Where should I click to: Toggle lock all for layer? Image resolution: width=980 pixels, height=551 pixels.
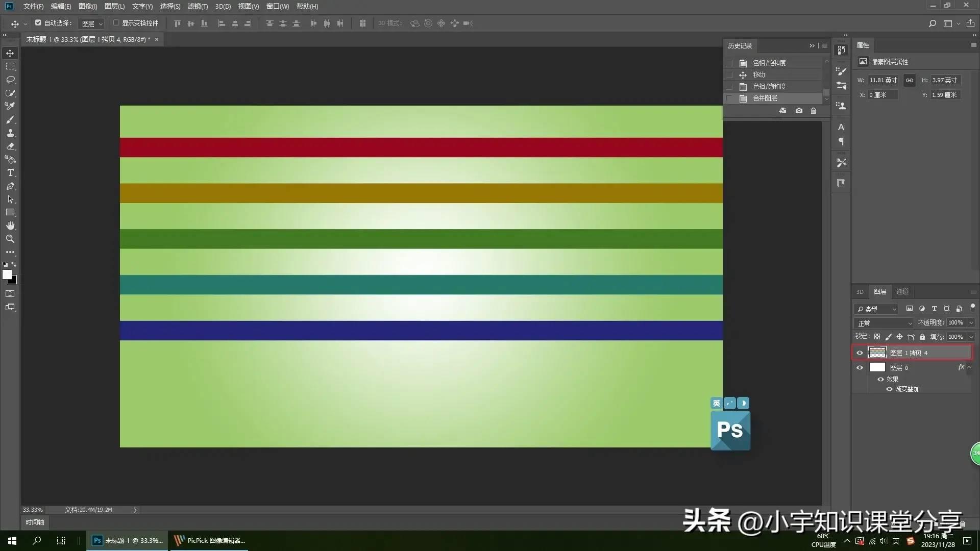(922, 337)
